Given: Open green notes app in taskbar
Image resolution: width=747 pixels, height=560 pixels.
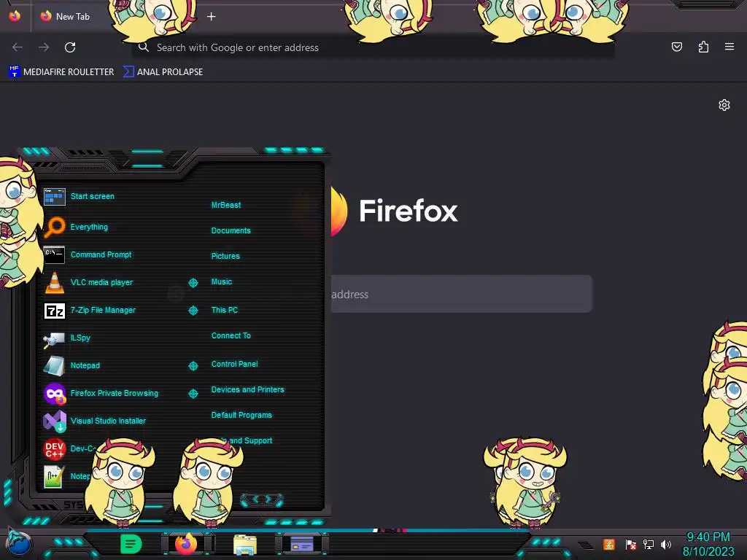Looking at the screenshot, I should click(131, 544).
